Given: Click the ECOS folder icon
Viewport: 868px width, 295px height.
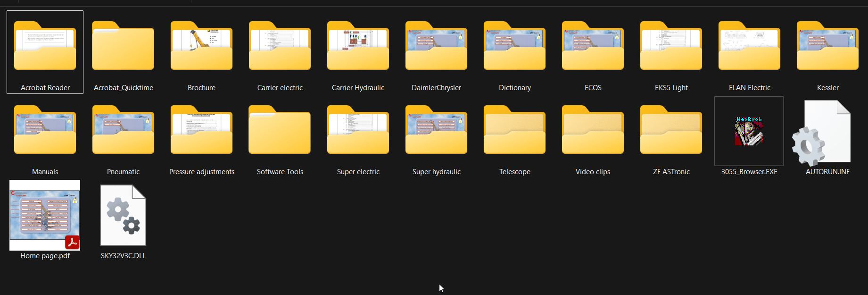Looking at the screenshot, I should 593,46.
